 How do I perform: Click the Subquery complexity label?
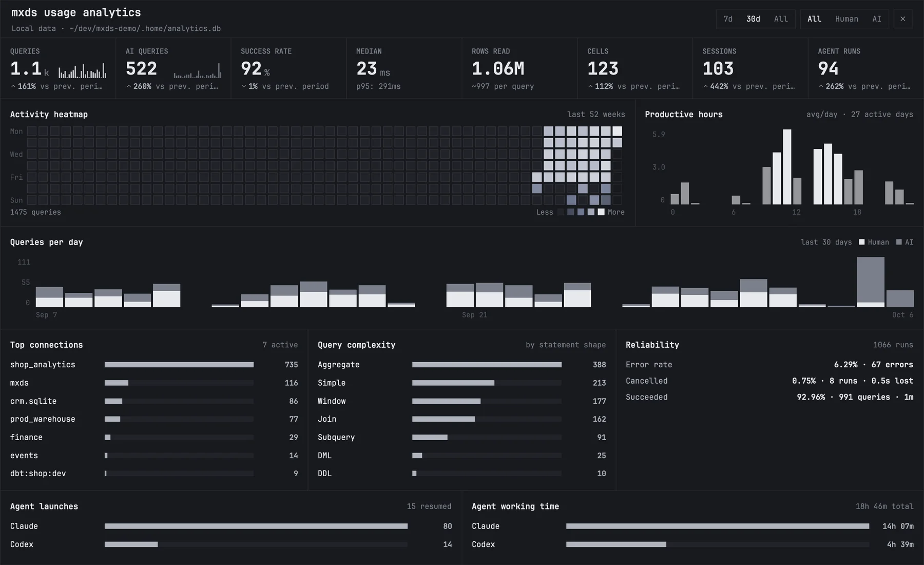(x=336, y=438)
